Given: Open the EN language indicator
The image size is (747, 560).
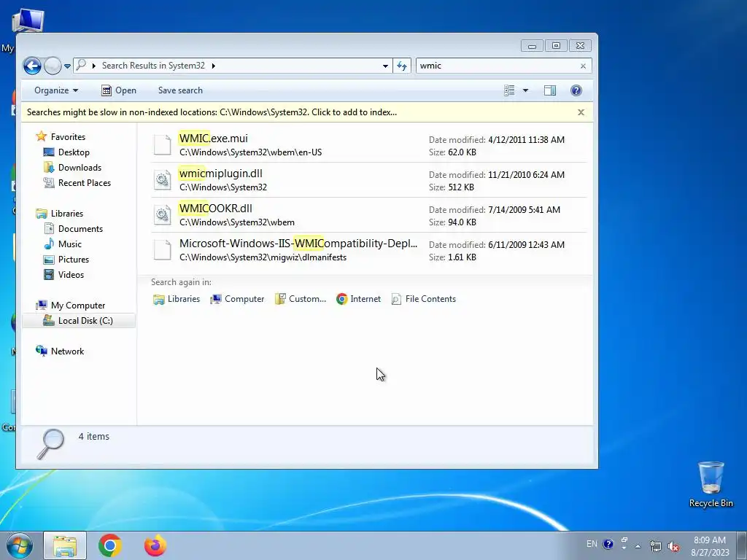Looking at the screenshot, I should [x=592, y=544].
